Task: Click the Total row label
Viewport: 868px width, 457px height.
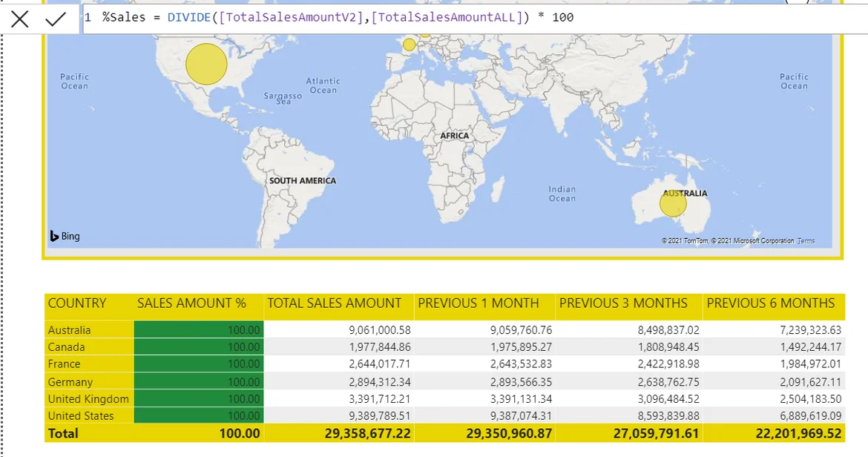Action: click(x=63, y=433)
